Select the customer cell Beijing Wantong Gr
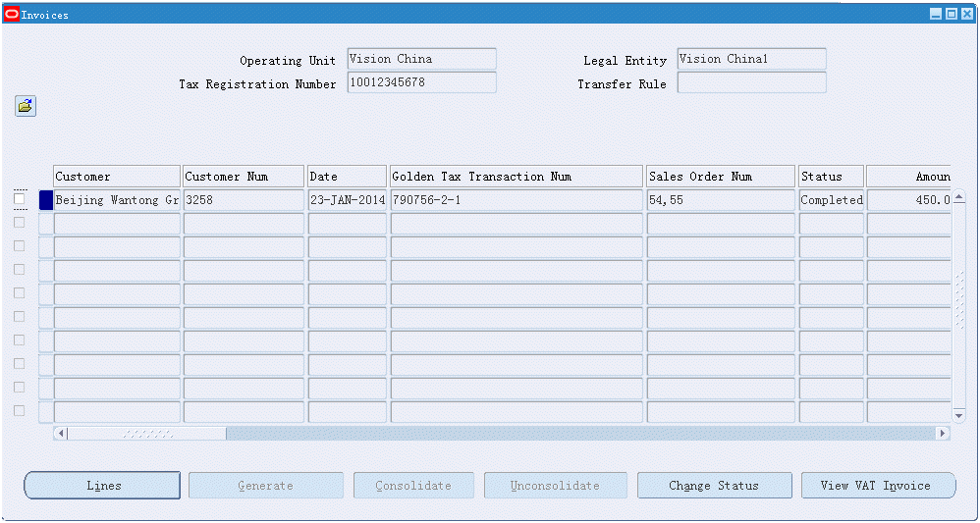The width and height of the screenshot is (980, 523). click(118, 200)
